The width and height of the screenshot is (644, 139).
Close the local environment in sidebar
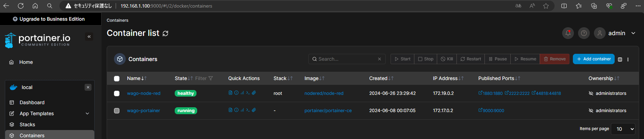click(88, 87)
